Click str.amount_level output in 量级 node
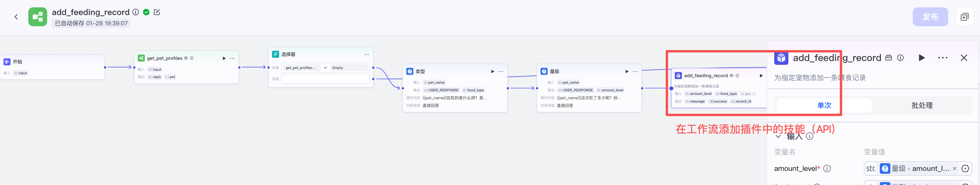Viewport: 980px width, 185px height. [610, 90]
